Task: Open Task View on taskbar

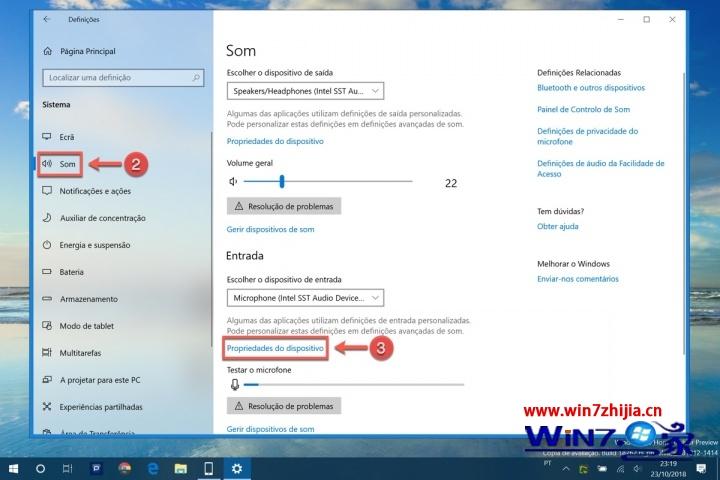Action: (x=67, y=469)
